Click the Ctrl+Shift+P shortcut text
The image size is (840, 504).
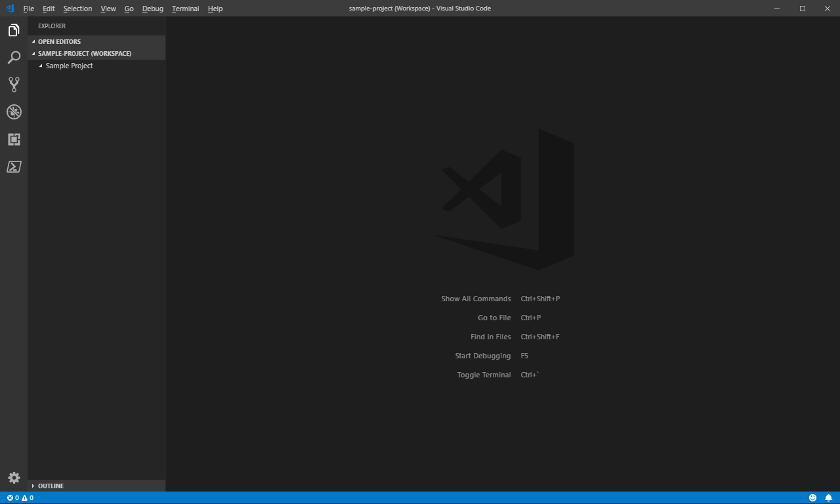click(x=540, y=299)
